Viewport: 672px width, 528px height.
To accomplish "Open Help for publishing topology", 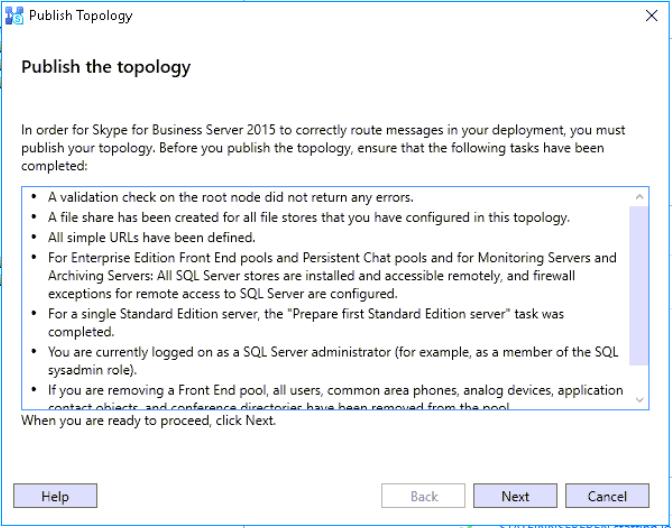I will (x=55, y=496).
